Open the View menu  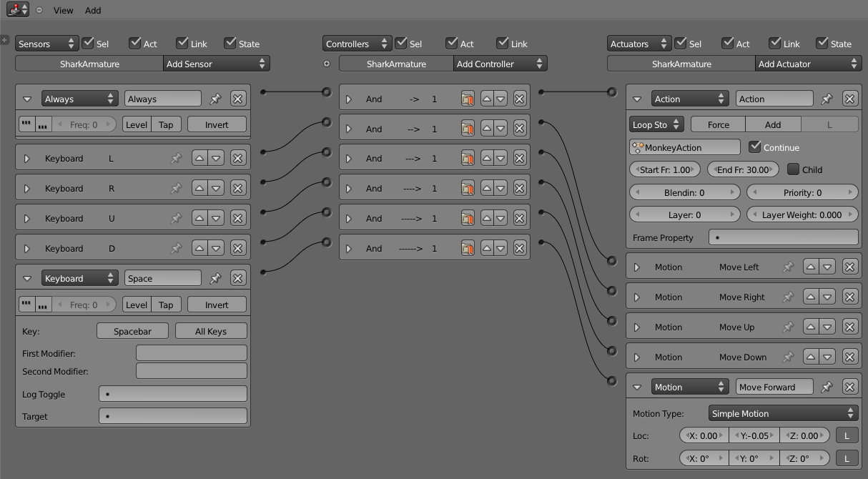(x=63, y=10)
